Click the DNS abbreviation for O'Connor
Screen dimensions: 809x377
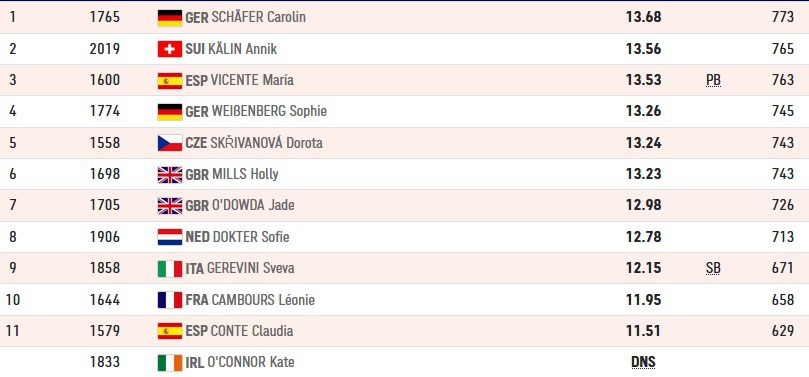coord(643,363)
